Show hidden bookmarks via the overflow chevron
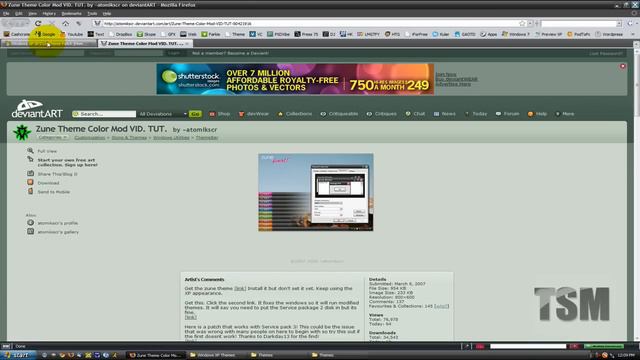This screenshot has height=360, width=640. [633, 34]
